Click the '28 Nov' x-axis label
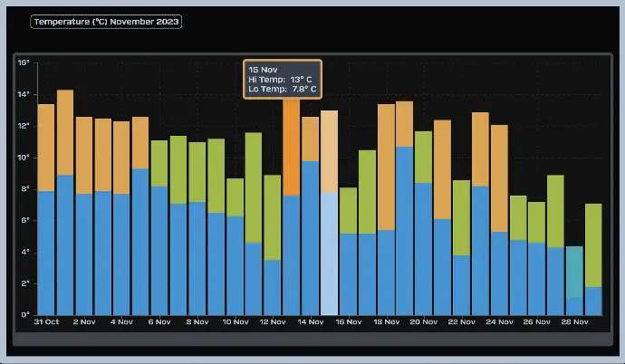625x364 pixels. 574,322
